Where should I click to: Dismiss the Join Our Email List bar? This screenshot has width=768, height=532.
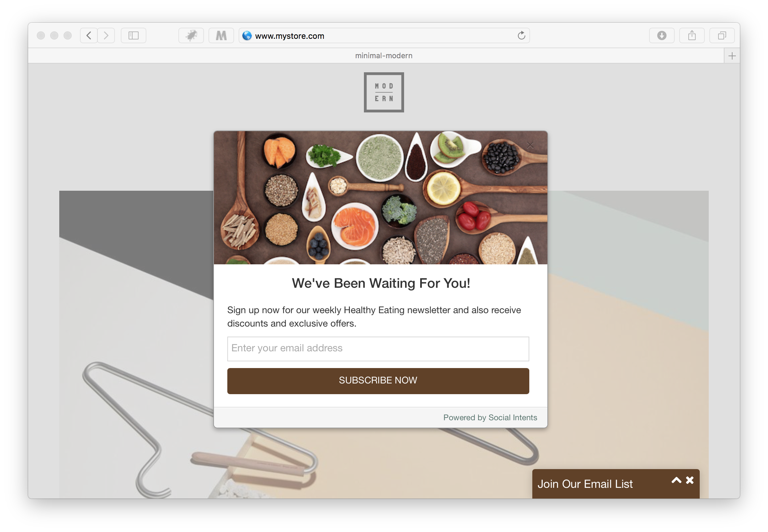click(x=690, y=480)
